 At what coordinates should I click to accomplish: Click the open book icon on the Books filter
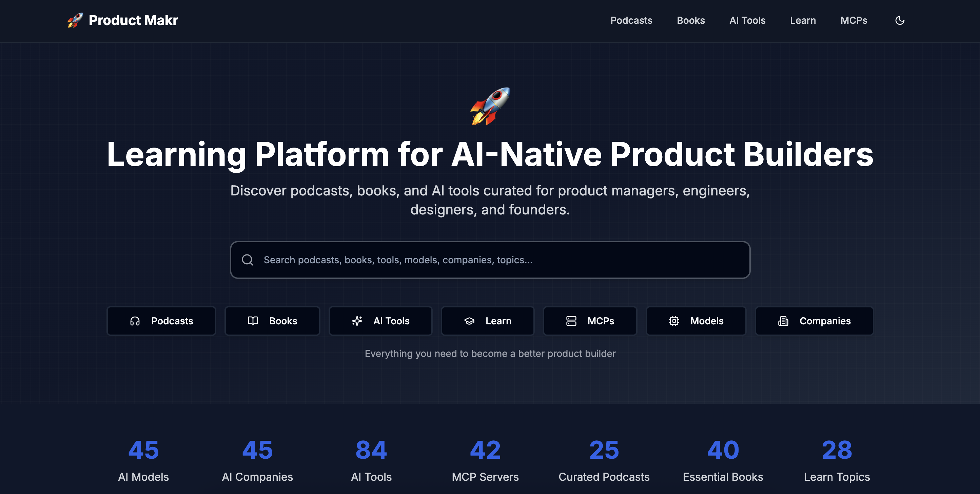[x=252, y=321]
